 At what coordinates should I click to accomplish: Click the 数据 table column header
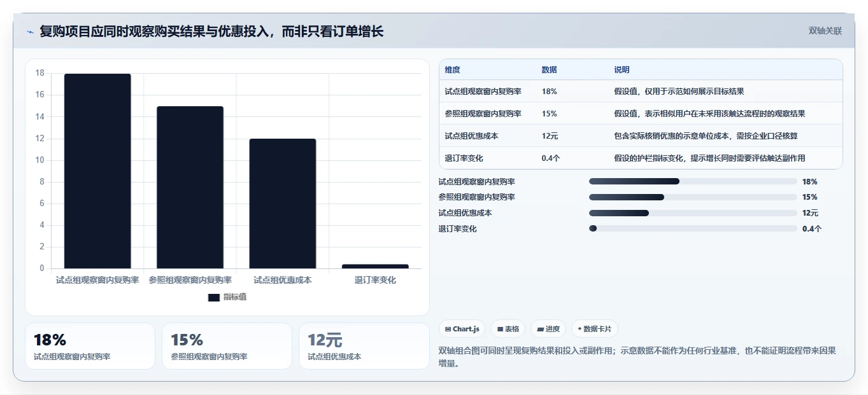[549, 69]
